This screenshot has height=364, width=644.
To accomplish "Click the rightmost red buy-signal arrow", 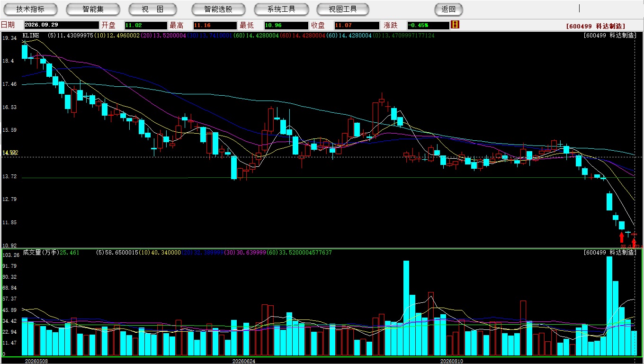I will [x=634, y=242].
